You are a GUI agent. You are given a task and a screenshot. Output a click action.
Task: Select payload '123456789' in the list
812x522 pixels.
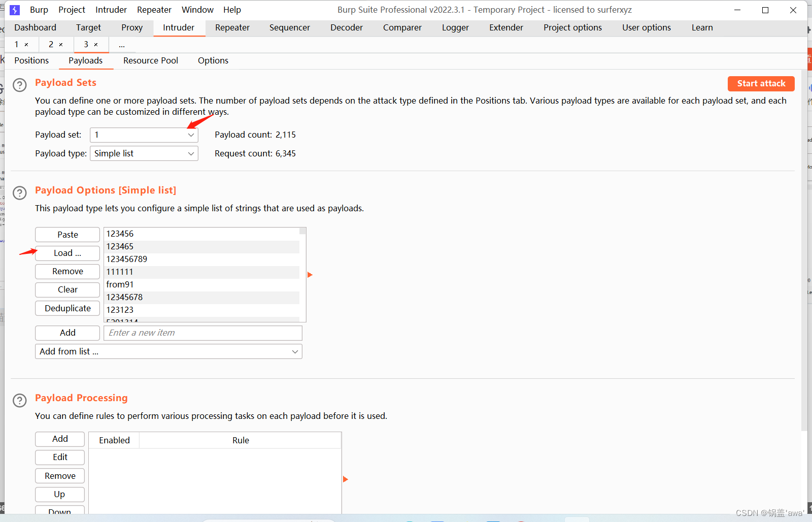[x=201, y=259]
